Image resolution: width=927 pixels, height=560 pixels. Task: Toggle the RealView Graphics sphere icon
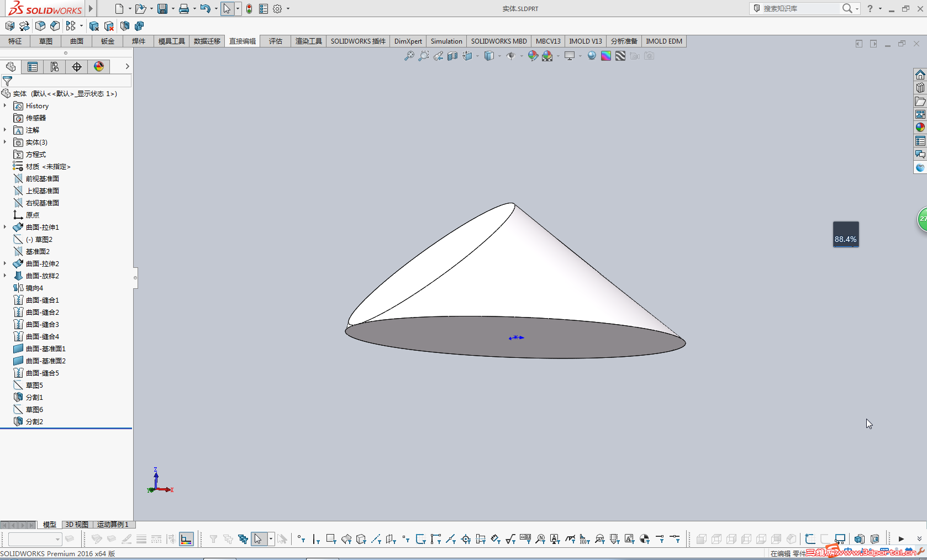(592, 56)
